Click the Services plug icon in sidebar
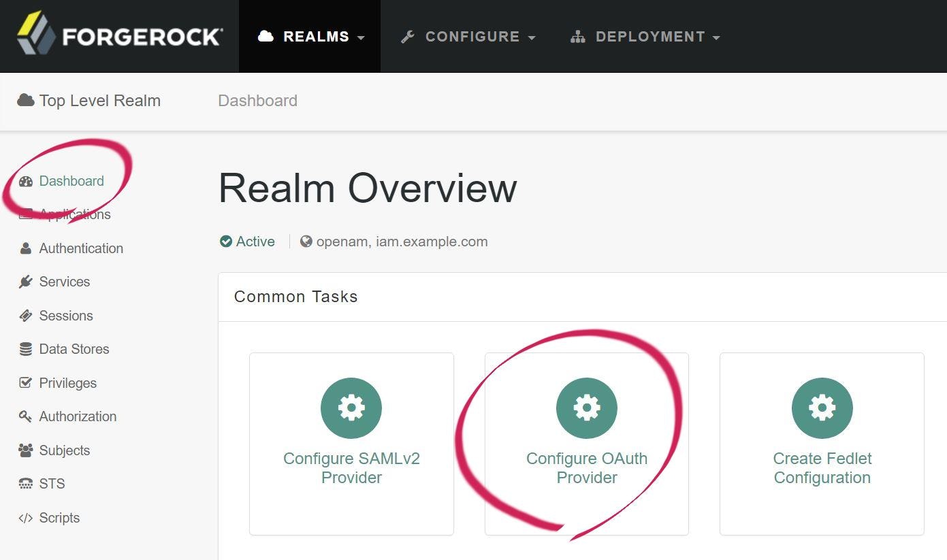This screenshot has height=560, width=947. (26, 282)
